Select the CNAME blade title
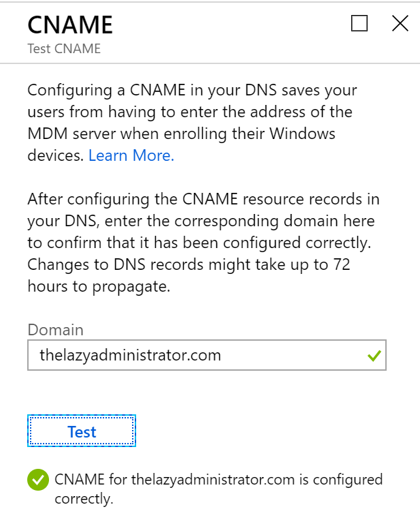Image resolution: width=420 pixels, height=522 pixels. [70, 25]
